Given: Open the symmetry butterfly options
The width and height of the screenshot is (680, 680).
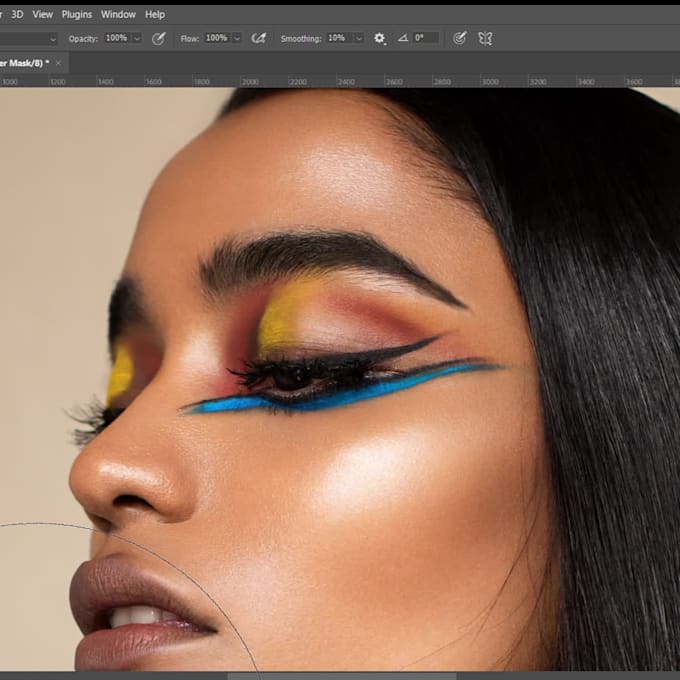Looking at the screenshot, I should pos(485,39).
